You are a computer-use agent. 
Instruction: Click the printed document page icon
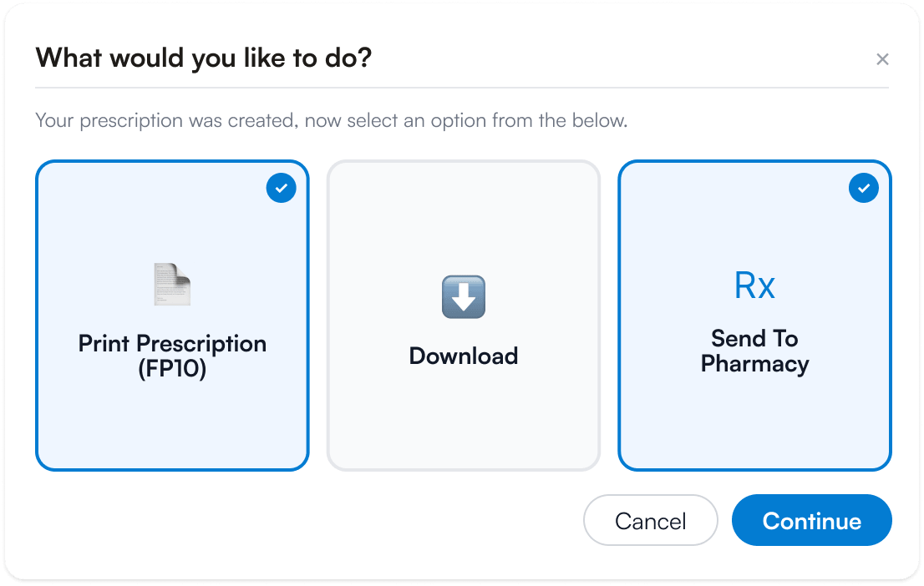pyautogui.click(x=172, y=285)
